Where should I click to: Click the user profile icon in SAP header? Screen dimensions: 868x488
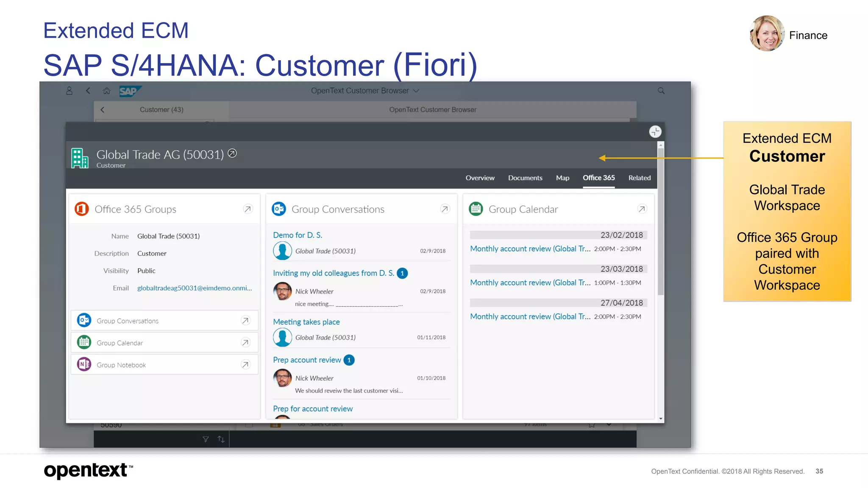(x=69, y=91)
